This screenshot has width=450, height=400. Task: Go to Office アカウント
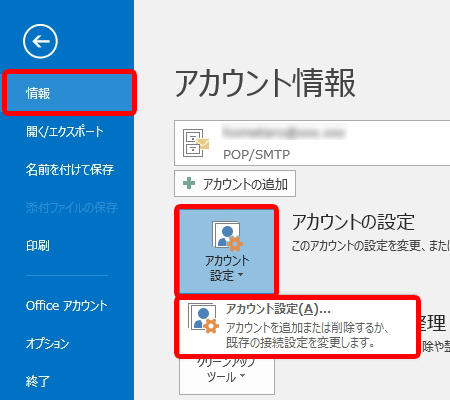tap(67, 305)
